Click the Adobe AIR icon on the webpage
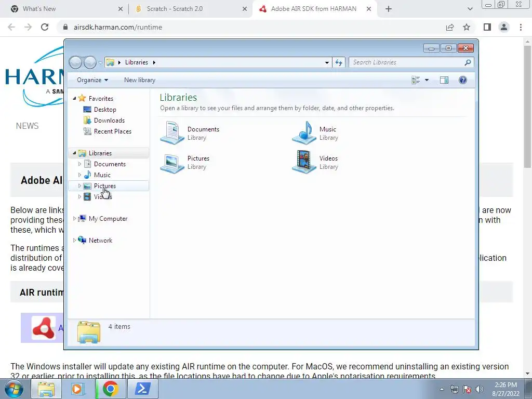 tap(44, 328)
